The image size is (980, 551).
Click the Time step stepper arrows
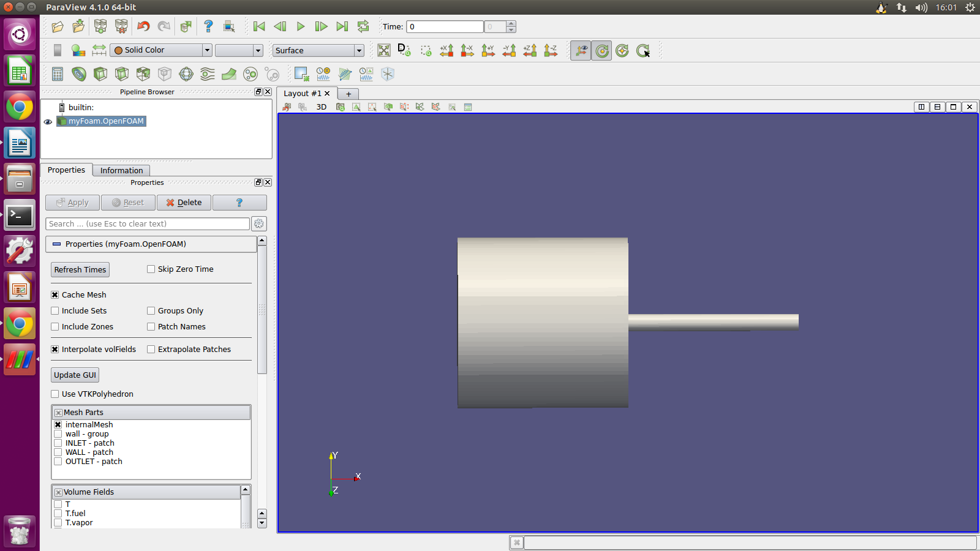(x=511, y=26)
